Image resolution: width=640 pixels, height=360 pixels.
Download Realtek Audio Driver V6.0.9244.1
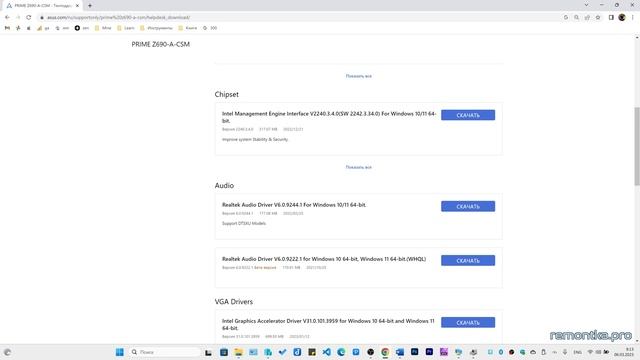(x=468, y=207)
